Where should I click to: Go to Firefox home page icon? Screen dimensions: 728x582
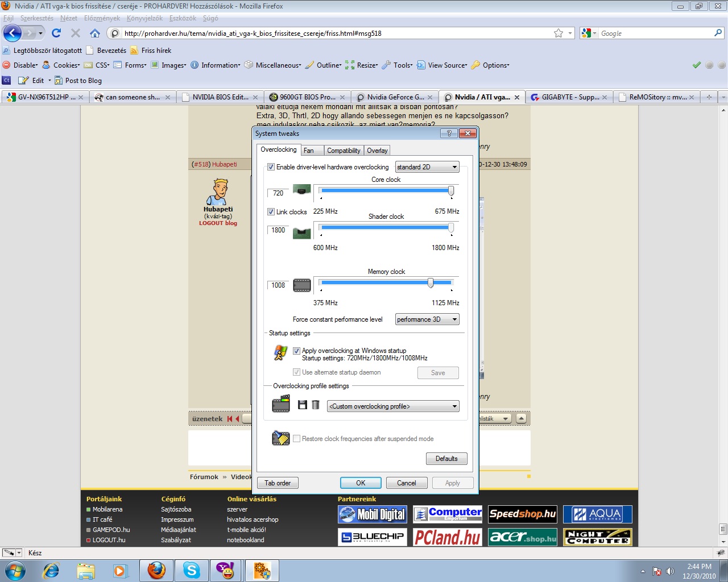[95, 33]
